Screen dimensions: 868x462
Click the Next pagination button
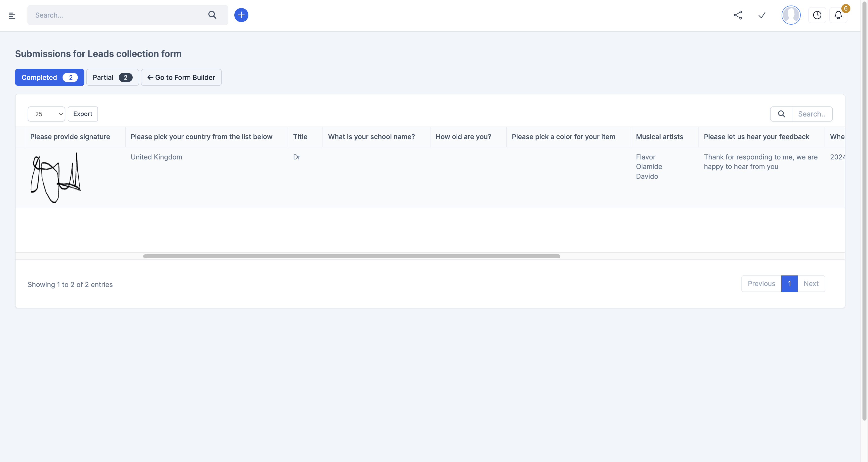pos(811,283)
